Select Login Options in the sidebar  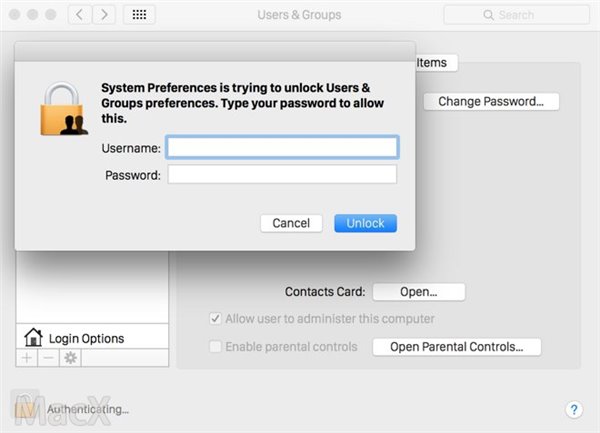(x=86, y=338)
